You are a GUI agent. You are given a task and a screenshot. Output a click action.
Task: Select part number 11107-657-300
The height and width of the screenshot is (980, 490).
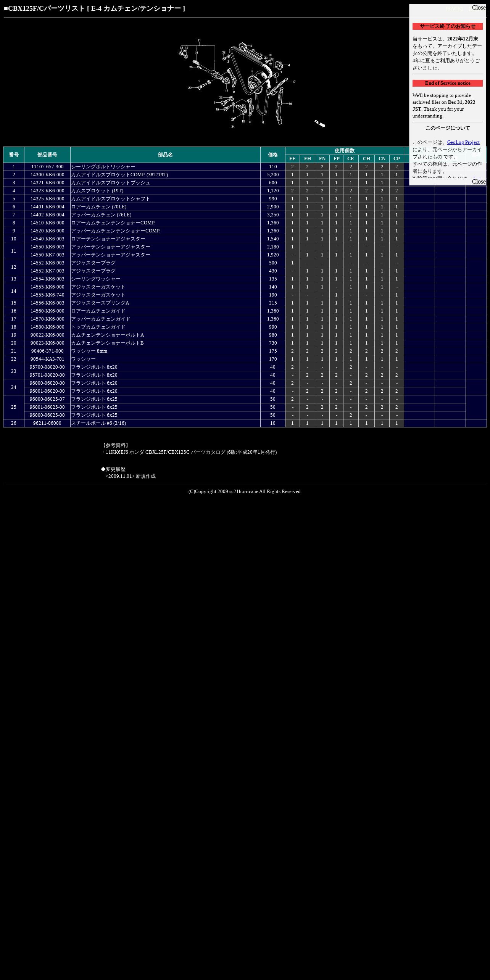(47, 167)
